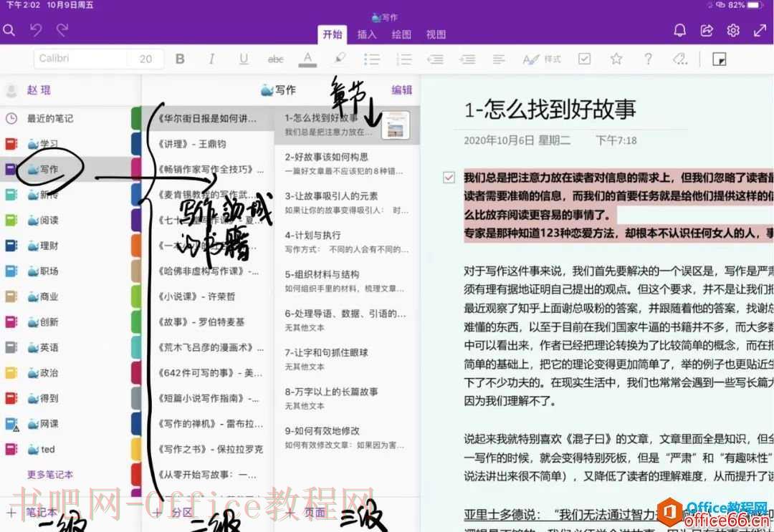Switch to the 插入 tab
774x532 pixels.
point(367,34)
